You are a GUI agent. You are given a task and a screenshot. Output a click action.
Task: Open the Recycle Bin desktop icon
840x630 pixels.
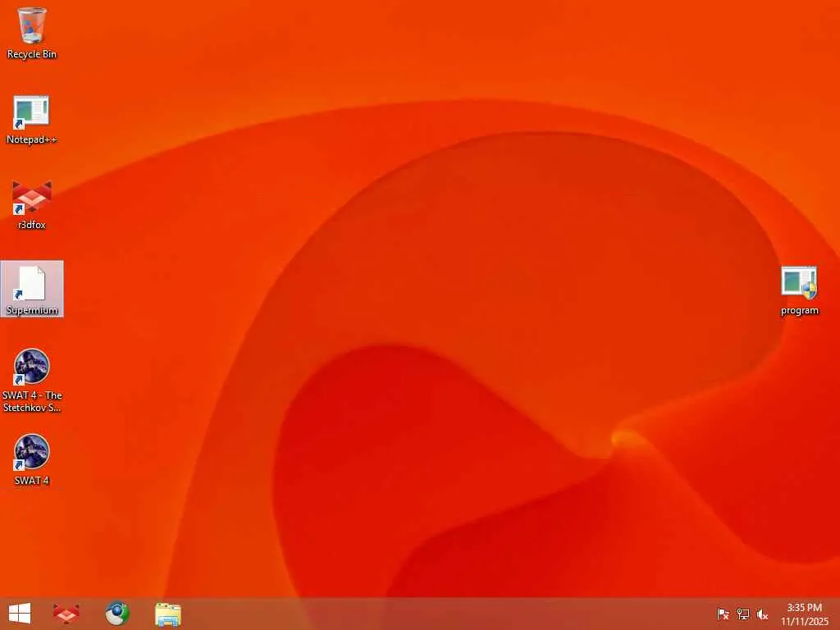tap(32, 33)
